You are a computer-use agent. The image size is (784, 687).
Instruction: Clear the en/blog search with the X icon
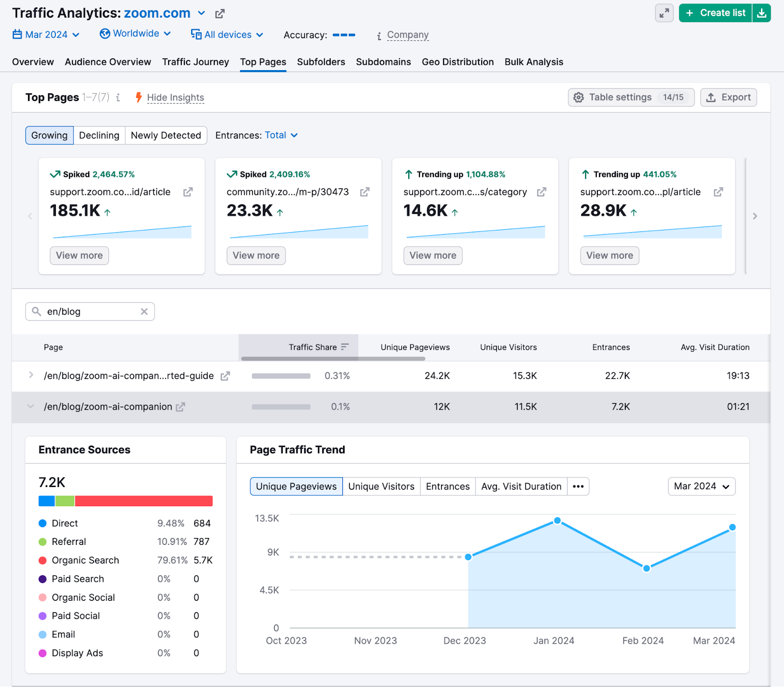[x=144, y=311]
